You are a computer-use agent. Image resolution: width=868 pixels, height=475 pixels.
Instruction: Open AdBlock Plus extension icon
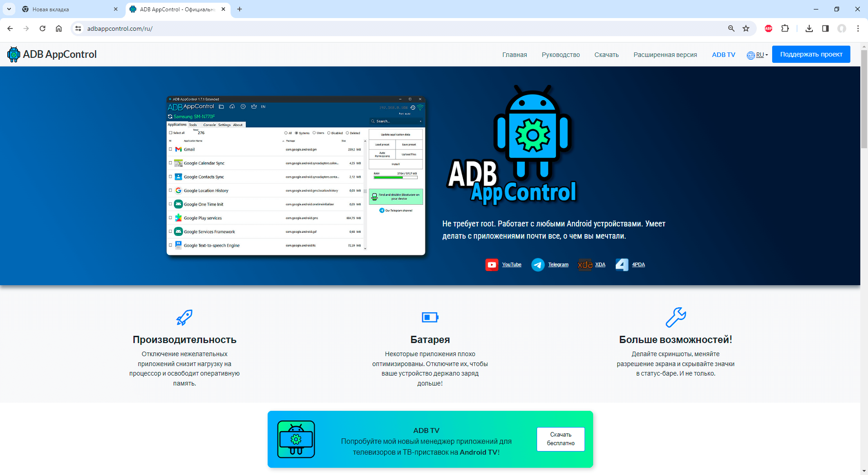pos(769,28)
